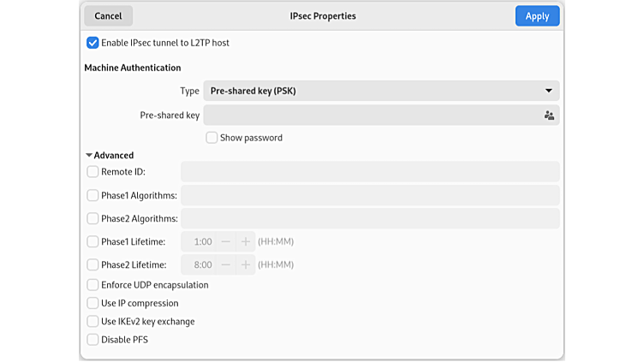Image resolution: width=644 pixels, height=362 pixels.
Task: Enable Phase1 Algorithms checkbox
Action: (92, 195)
